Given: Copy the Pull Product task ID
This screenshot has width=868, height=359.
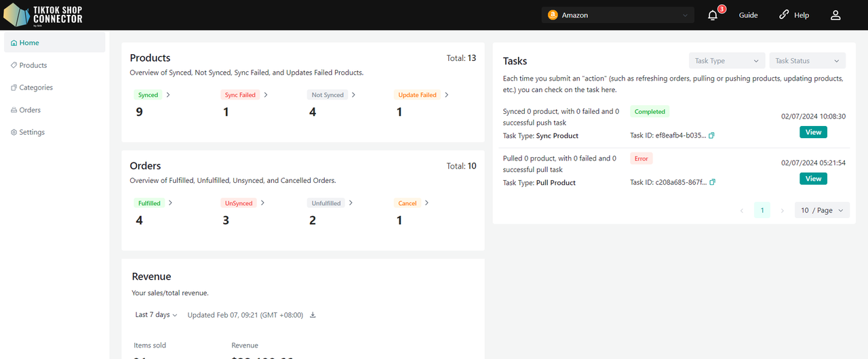Looking at the screenshot, I should (x=713, y=182).
